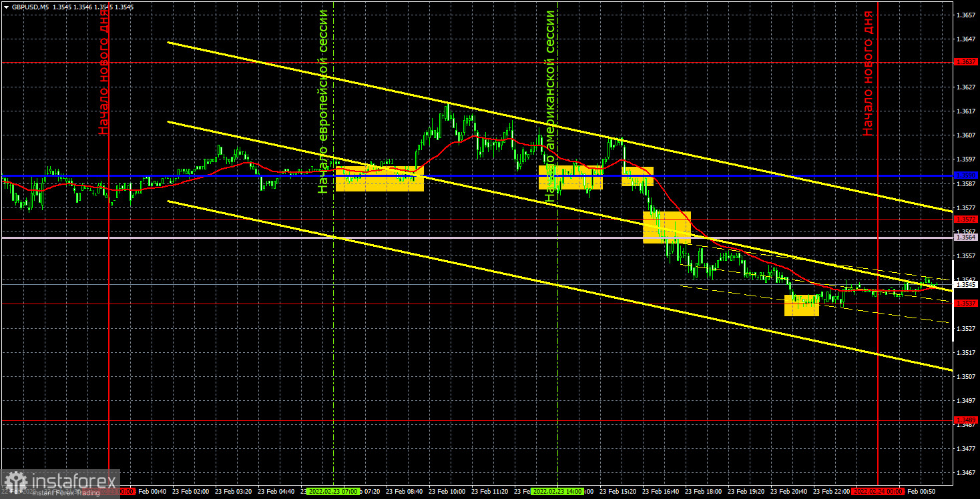Click 'Начало европейской сессии' vertical label
This screenshot has height=499, width=980.
pyautogui.click(x=324, y=101)
